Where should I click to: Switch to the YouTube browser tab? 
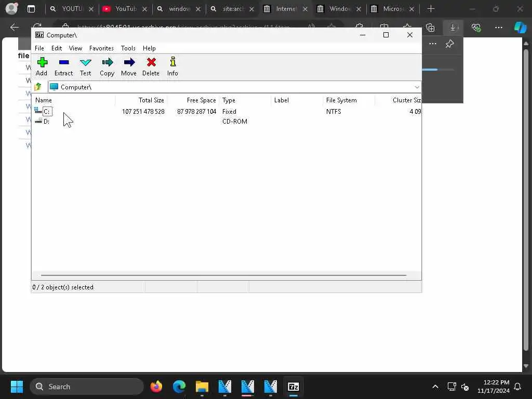(x=125, y=9)
